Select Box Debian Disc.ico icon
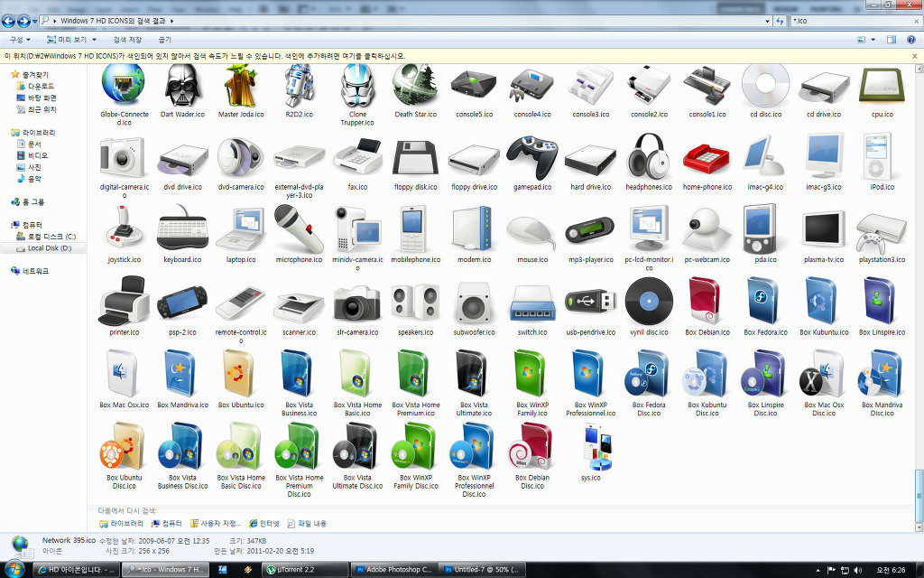The image size is (924, 578). (532, 446)
